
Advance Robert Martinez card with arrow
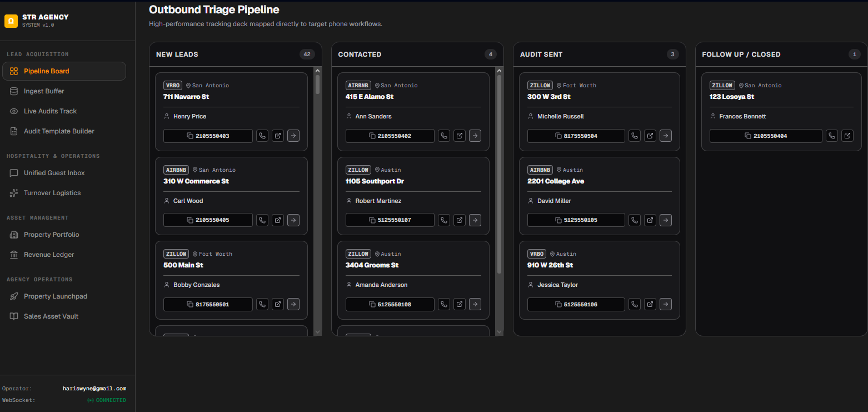click(475, 220)
